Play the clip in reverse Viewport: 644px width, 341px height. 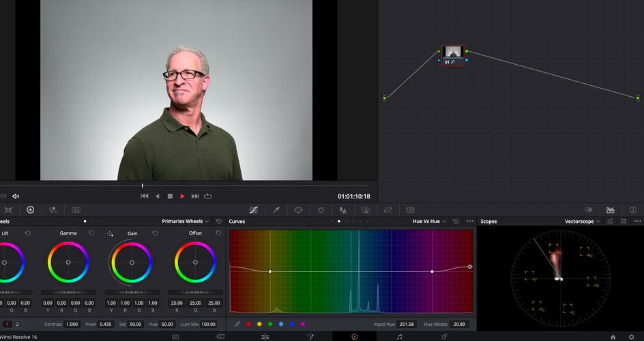(x=157, y=196)
